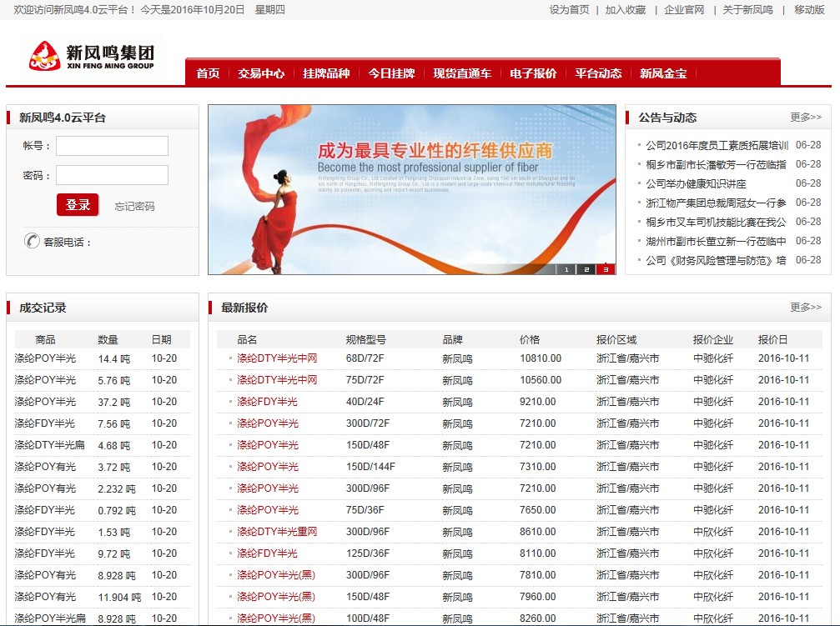Screen dimensions: 840x626
Task: Open 电子报价 menu item
Action: tap(533, 73)
